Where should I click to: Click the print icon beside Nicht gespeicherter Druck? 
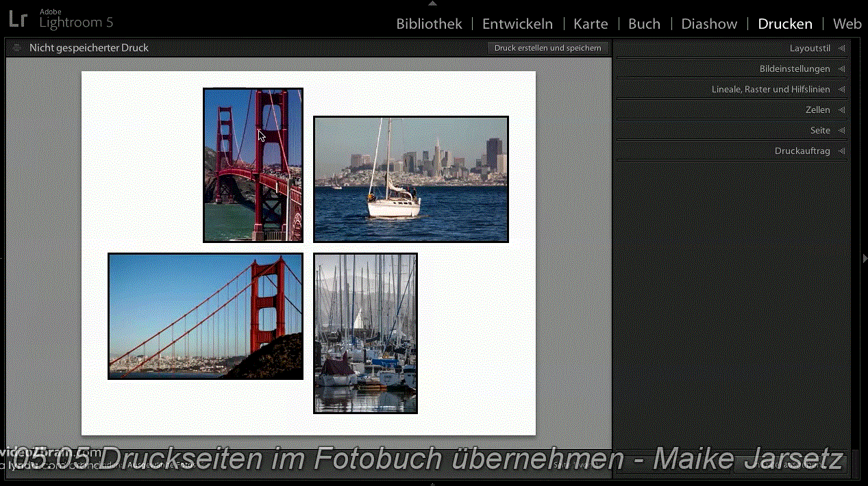tap(16, 48)
